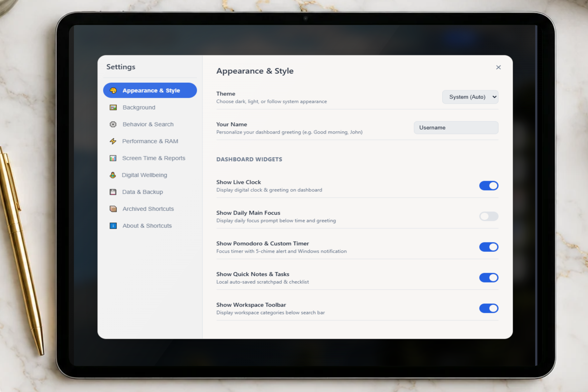The height and width of the screenshot is (392, 588).
Task: Click the lightning bolt icon for Performance & RAM
Action: pos(113,141)
